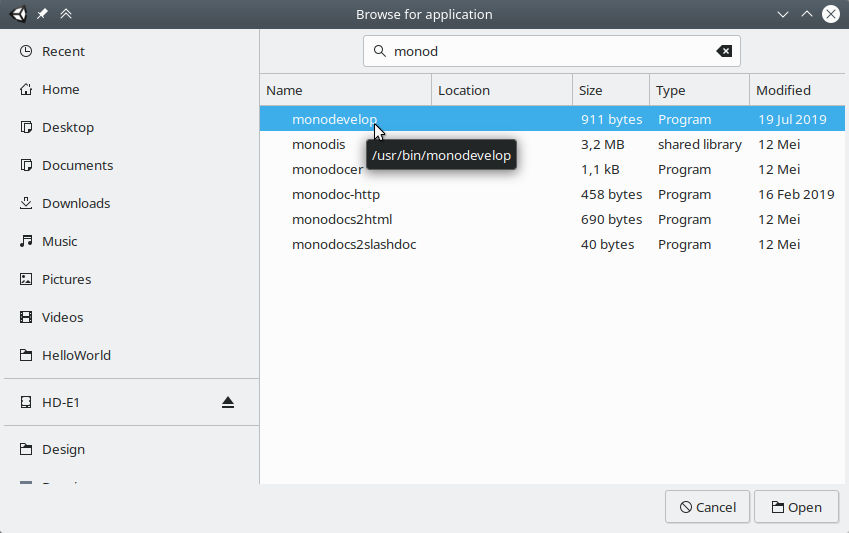Open the Videos sidebar location
Screen dimensions: 849x533
(62, 317)
